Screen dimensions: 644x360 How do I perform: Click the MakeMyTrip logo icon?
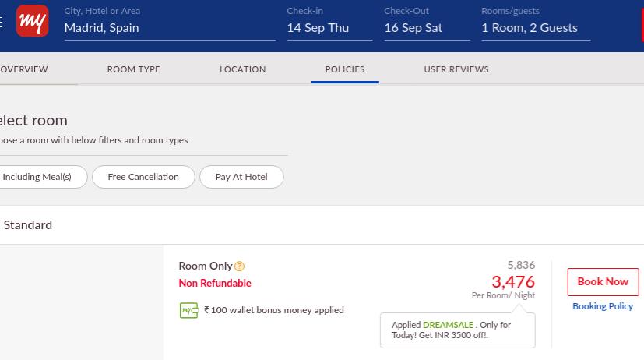click(33, 21)
